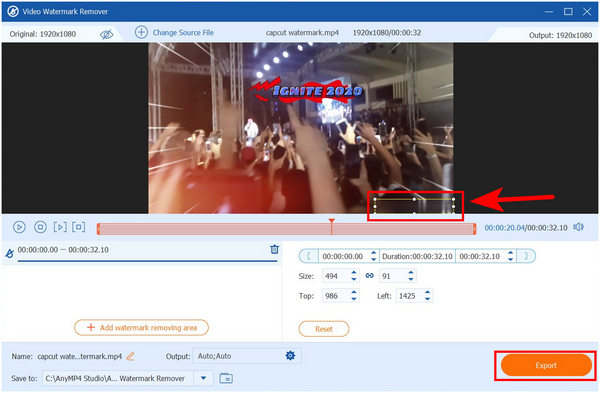This screenshot has height=393, width=600.
Task: Click the play segment bracket icon
Action: 60,227
